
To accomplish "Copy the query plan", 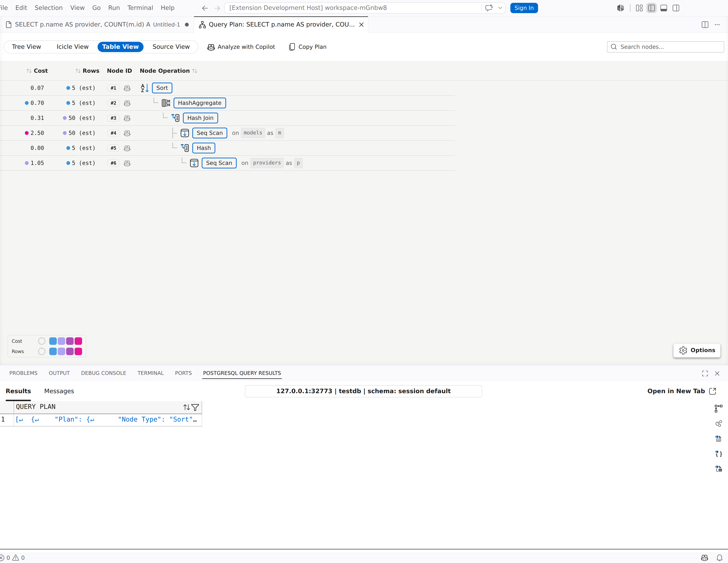I will 307,47.
